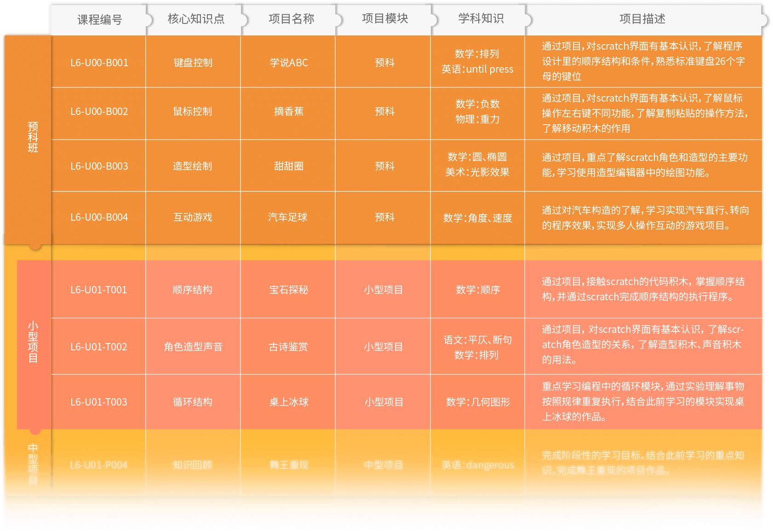
Task: Click course code L6-U00-B001
Action: tap(99, 63)
